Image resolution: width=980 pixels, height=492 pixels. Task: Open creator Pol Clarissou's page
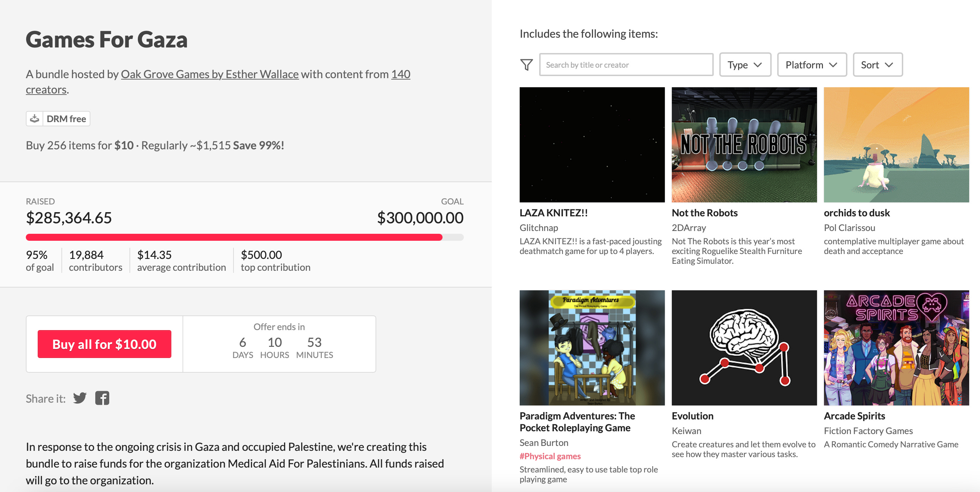(849, 228)
